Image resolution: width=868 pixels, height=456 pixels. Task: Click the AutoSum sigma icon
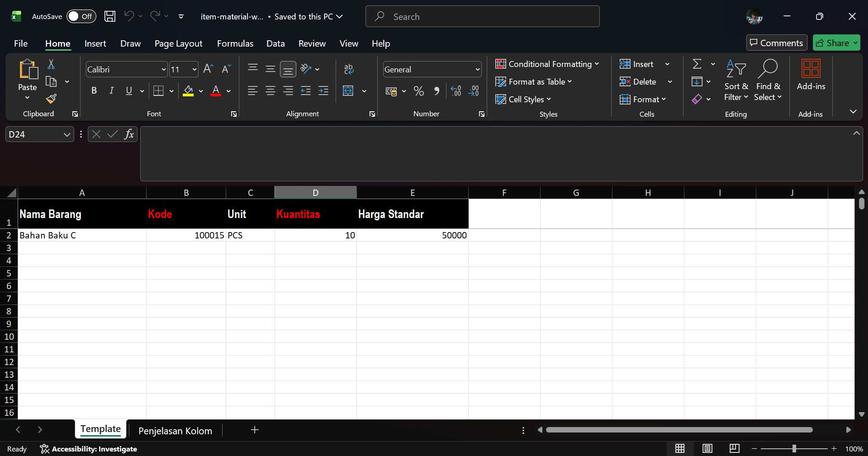tap(697, 64)
